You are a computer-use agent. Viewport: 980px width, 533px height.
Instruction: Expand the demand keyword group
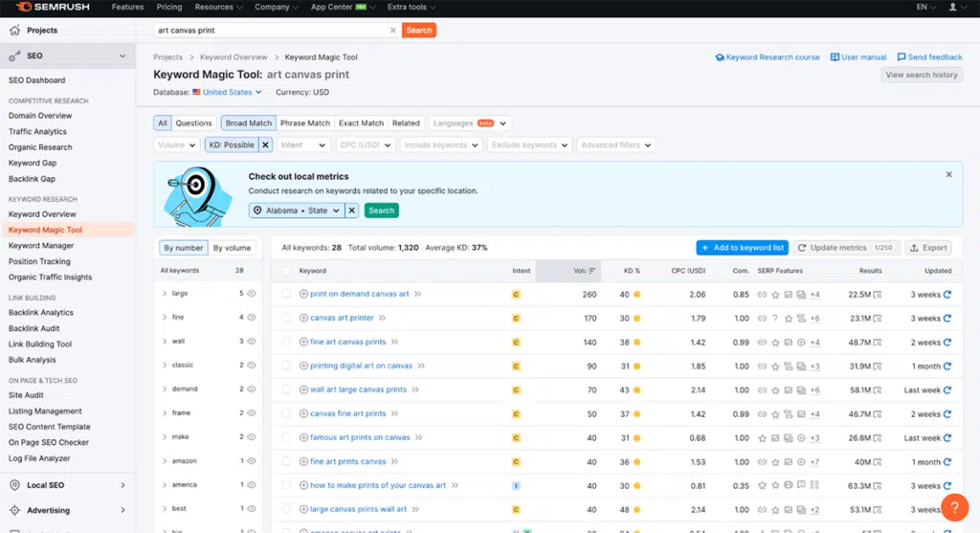coord(165,389)
